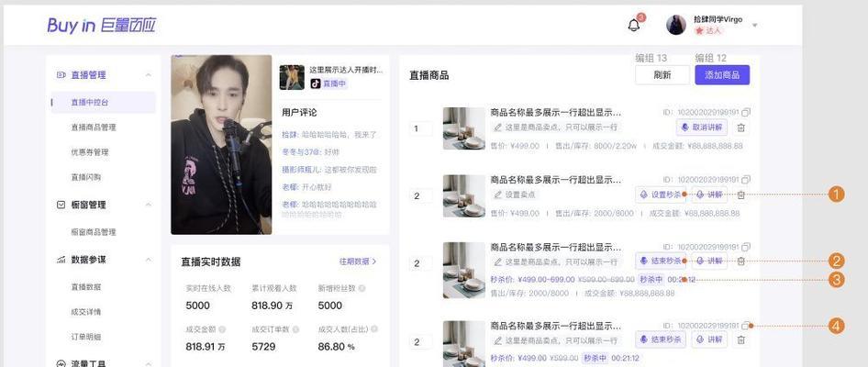Click the user avatar of 拾肆同学Virgo
Screen dimensions: 868x367
(x=676, y=25)
